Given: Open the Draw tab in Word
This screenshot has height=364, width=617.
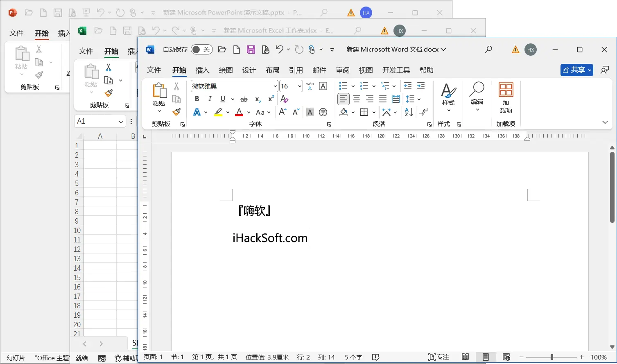Looking at the screenshot, I should [226, 70].
